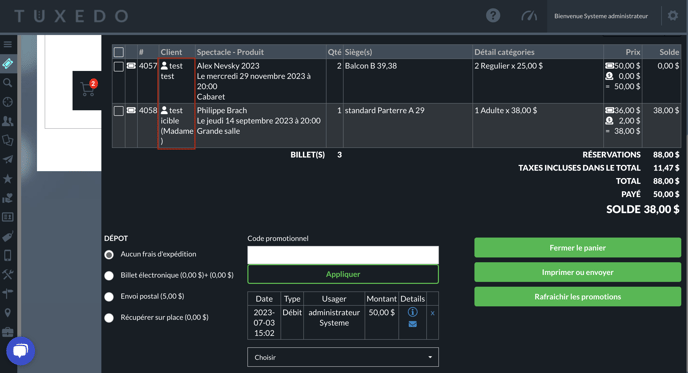Click the Spectacle - Produit column header
This screenshot has height=373, width=688.
[x=230, y=52]
